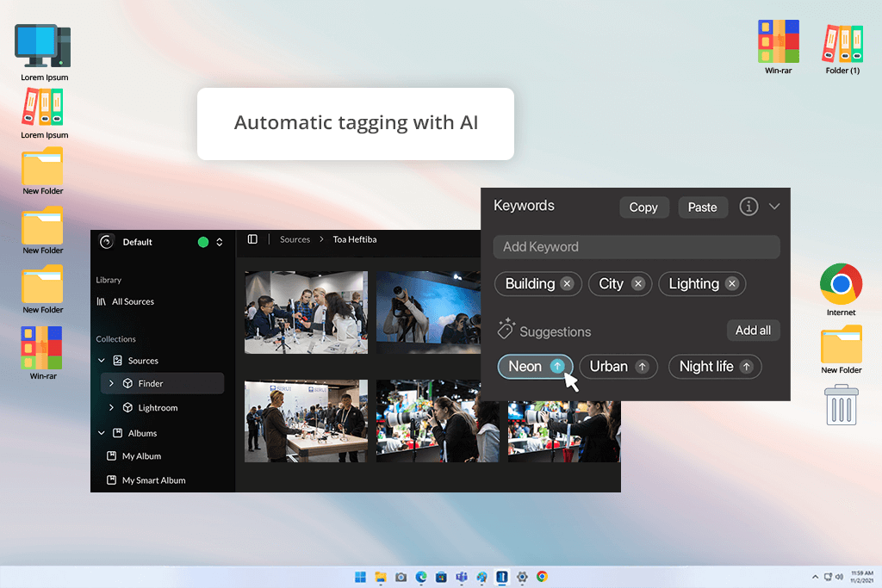Toggle the sidebar panel icon
The image size is (882, 588).
pyautogui.click(x=252, y=239)
